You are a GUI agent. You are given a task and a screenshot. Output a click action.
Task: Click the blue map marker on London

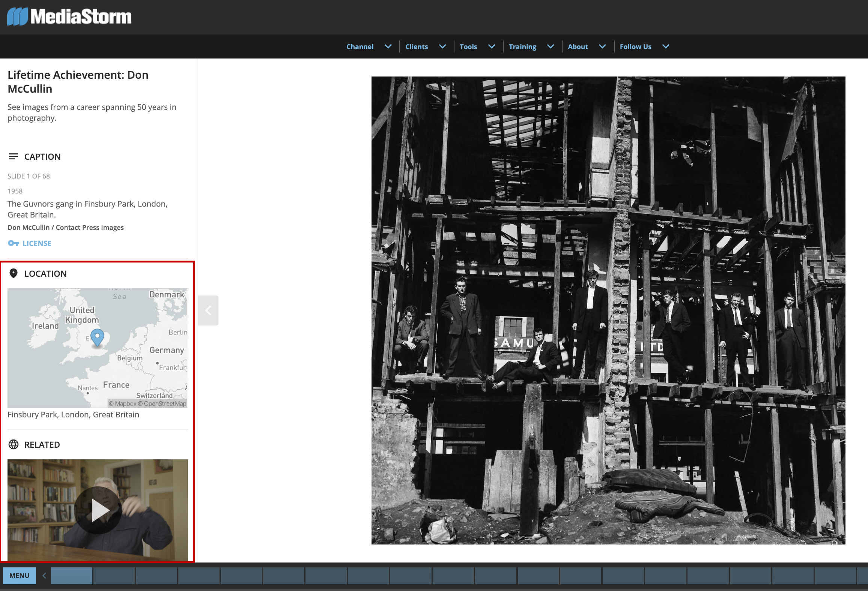pyautogui.click(x=97, y=337)
